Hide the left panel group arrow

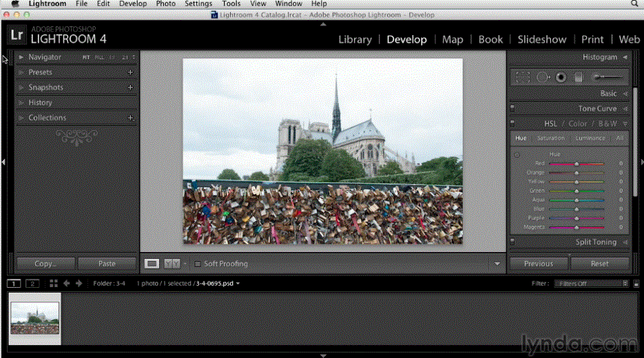(x=3, y=162)
